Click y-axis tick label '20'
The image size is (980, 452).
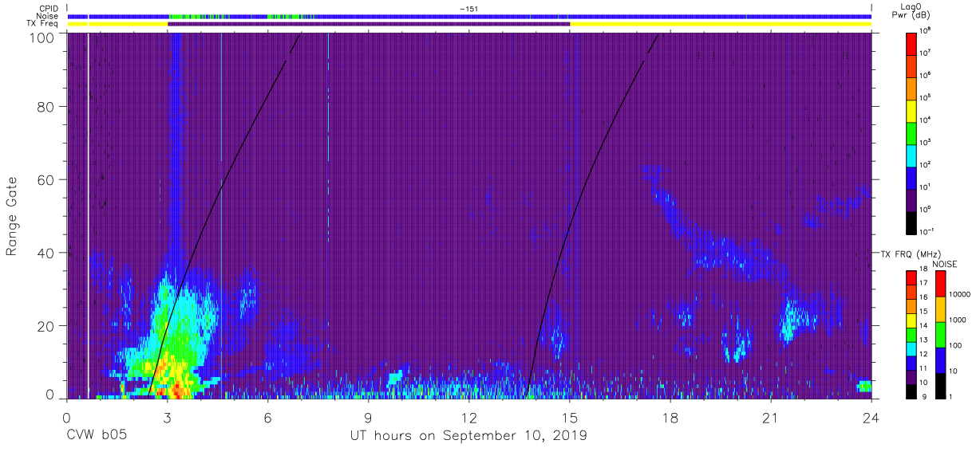click(x=45, y=326)
